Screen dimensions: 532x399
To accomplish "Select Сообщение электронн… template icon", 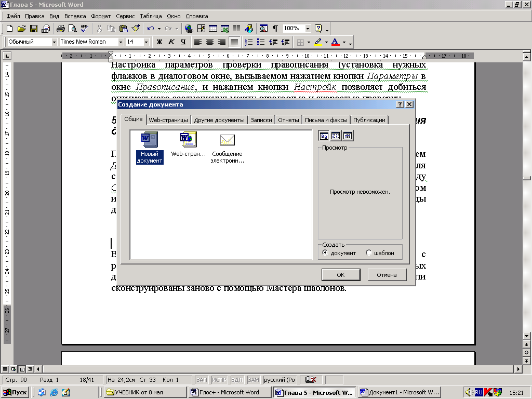I will coord(228,149).
